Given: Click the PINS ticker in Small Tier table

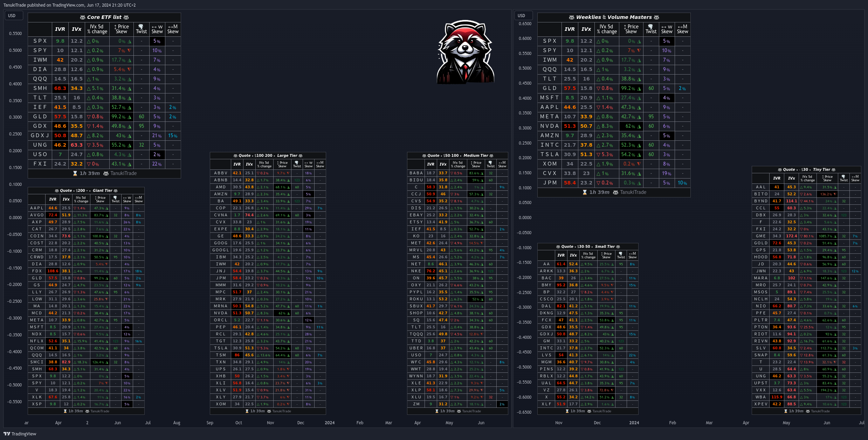Looking at the screenshot, I should click(546, 369).
